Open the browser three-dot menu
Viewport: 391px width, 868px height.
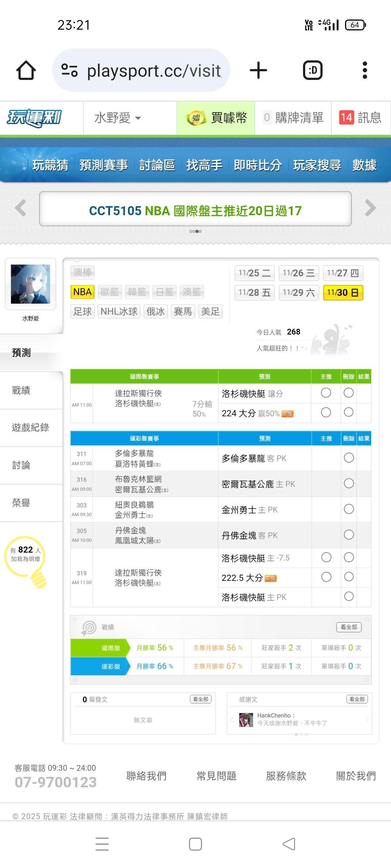(365, 70)
